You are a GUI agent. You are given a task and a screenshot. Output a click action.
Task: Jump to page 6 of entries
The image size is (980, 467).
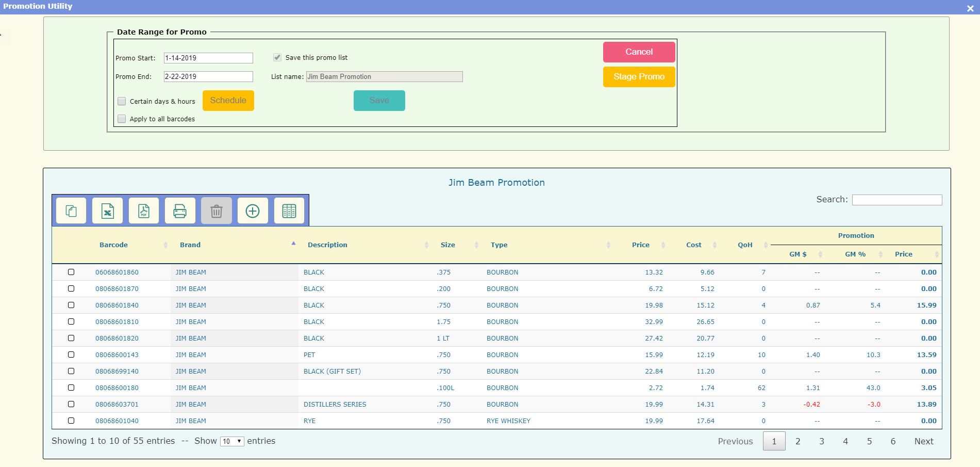pos(893,441)
